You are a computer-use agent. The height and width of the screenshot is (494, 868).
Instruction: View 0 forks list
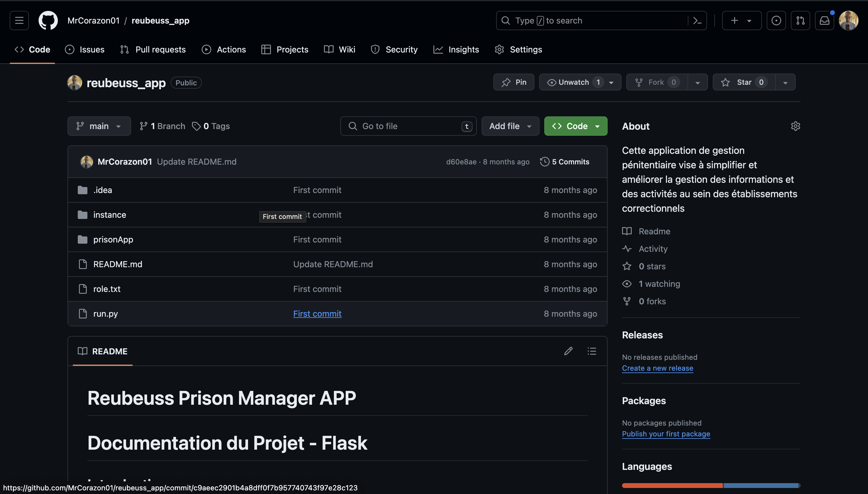[x=644, y=301]
